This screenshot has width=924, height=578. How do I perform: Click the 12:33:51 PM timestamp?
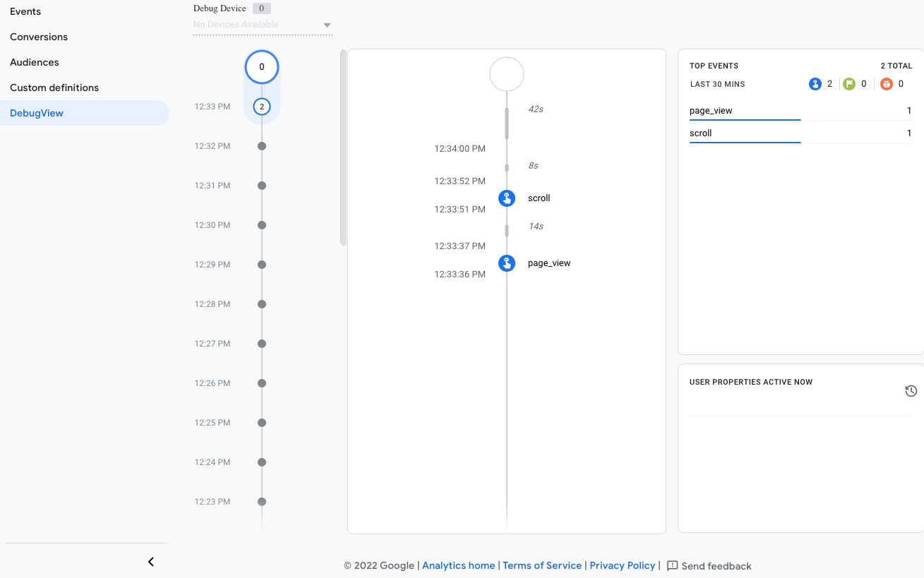[460, 210]
